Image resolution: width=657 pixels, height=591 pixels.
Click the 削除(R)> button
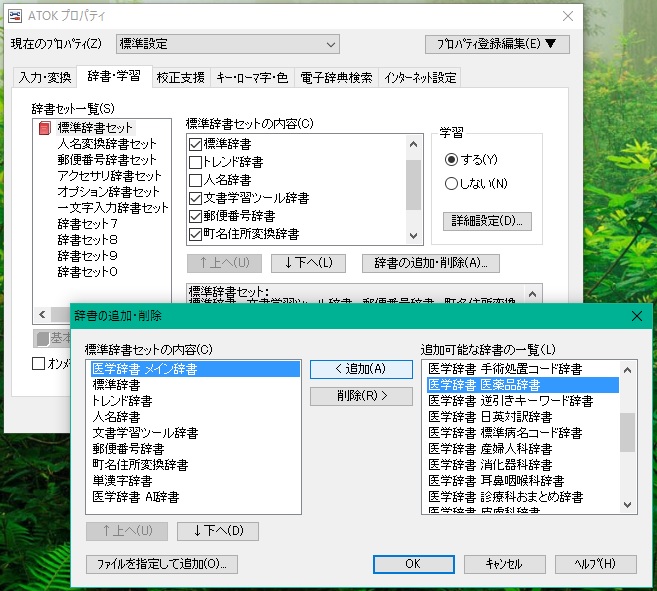coord(361,396)
